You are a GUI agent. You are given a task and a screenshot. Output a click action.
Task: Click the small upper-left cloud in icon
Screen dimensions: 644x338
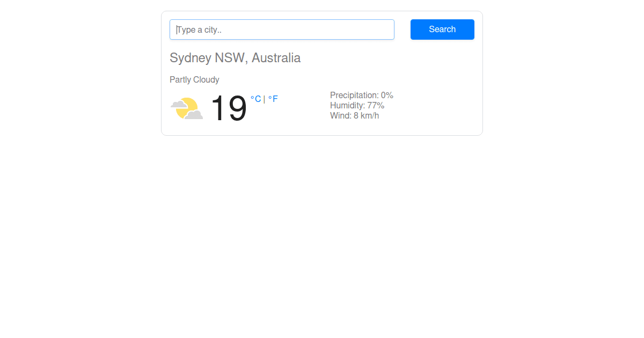pyautogui.click(x=178, y=104)
